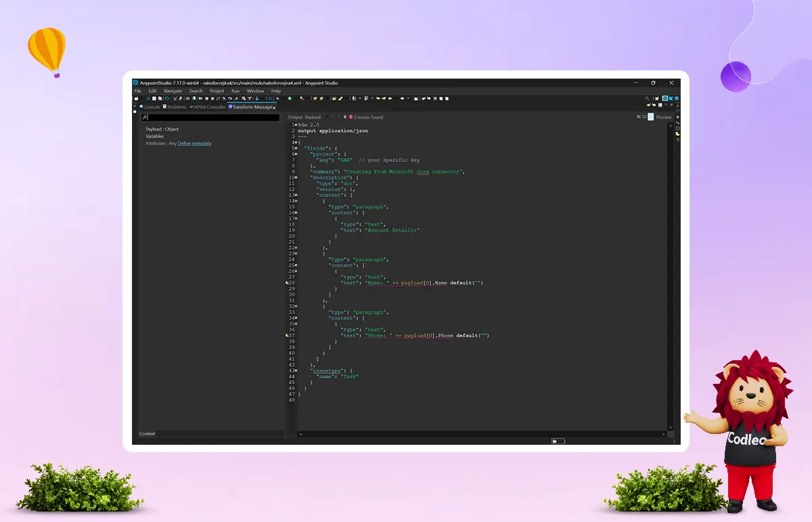812x522 pixels.
Task: Click the warning marker on line 37
Action: coord(287,336)
